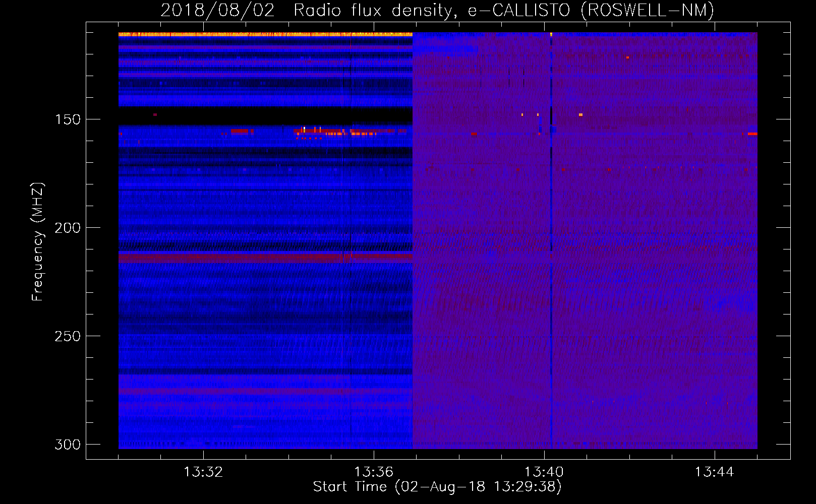Click the black gap band near 150 MHz
The height and width of the screenshot is (504, 816).
tap(265, 116)
